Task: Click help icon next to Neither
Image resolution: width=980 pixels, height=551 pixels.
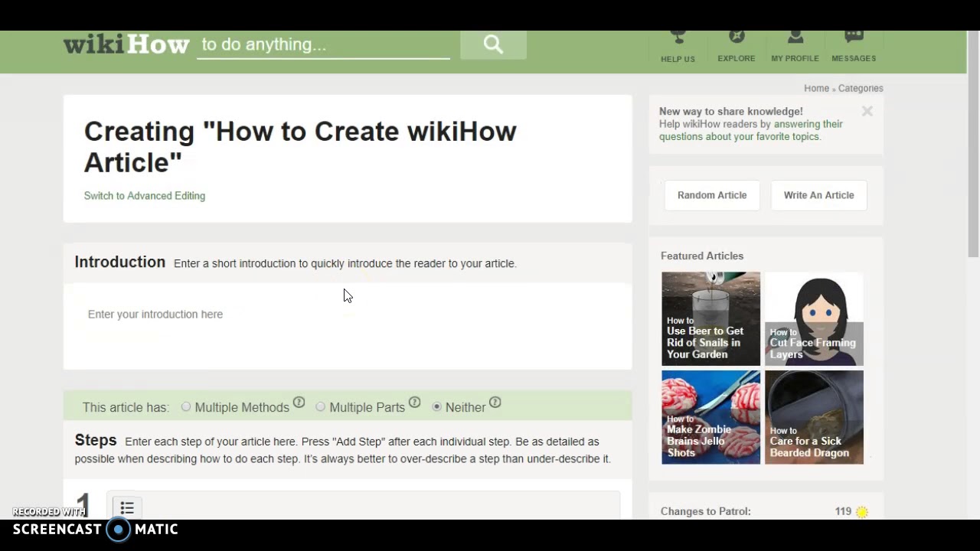Action: [x=495, y=402]
